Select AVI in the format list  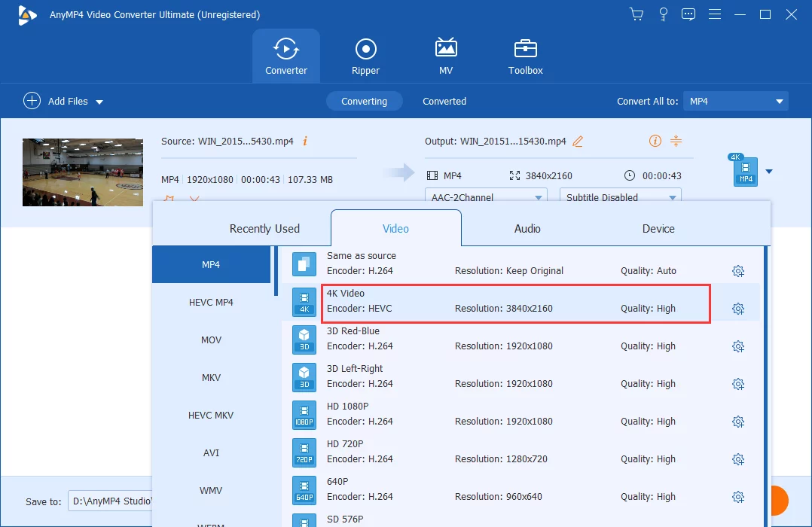[211, 453]
